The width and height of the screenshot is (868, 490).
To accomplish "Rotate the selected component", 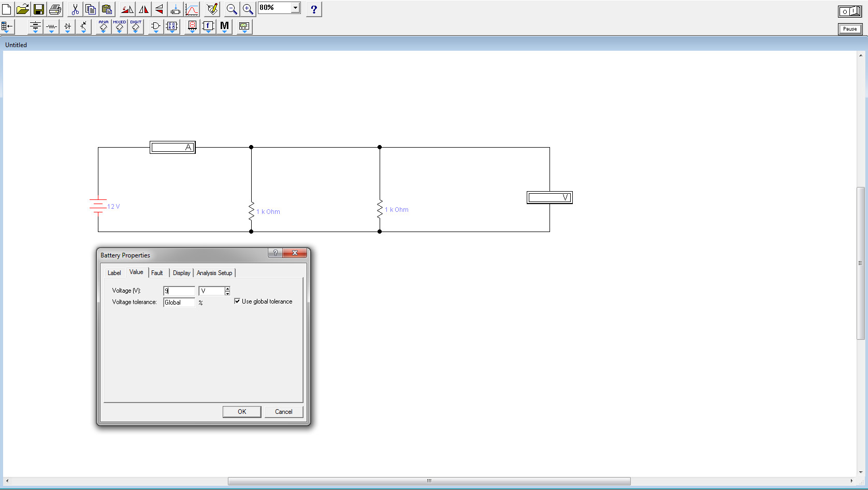I will (127, 9).
